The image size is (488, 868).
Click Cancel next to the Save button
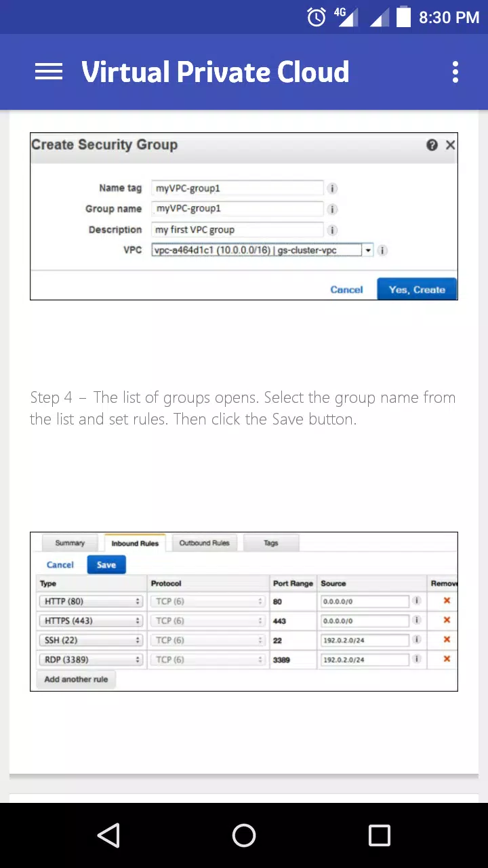pos(60,565)
